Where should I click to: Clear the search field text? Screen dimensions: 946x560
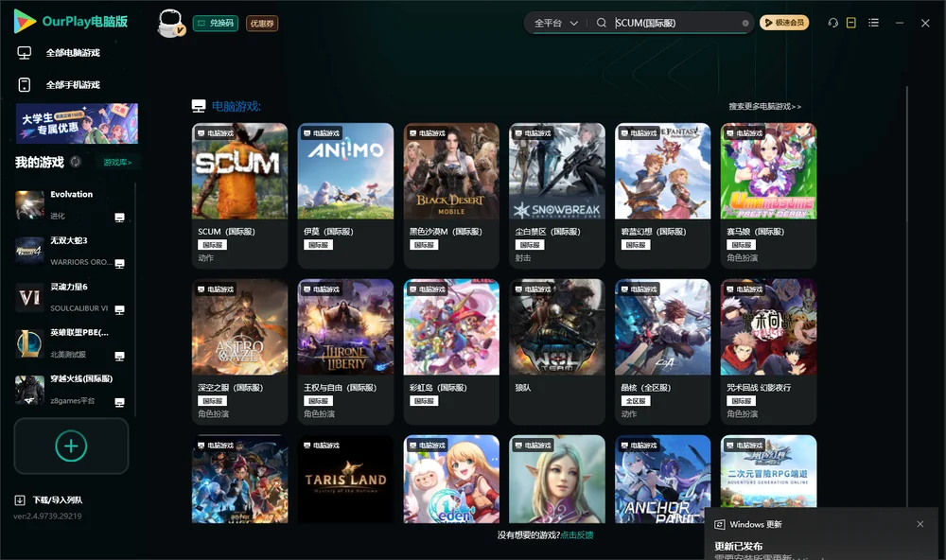click(745, 24)
